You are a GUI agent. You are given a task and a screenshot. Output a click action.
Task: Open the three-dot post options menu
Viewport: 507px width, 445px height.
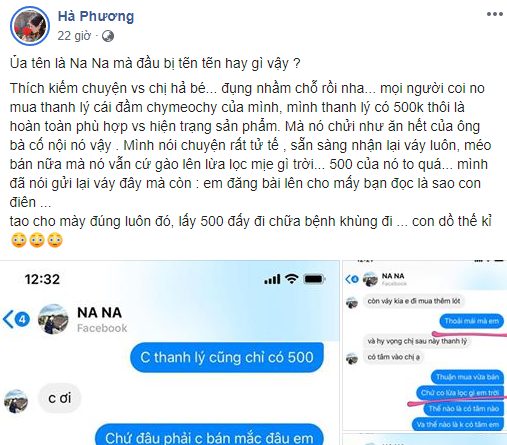click(x=495, y=14)
